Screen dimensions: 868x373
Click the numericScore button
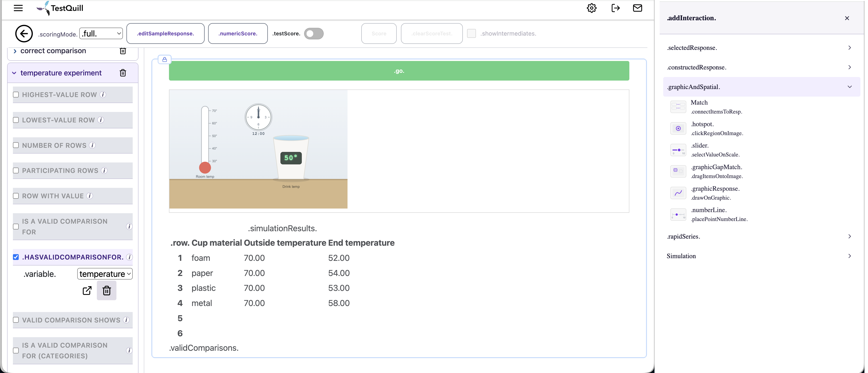click(238, 33)
